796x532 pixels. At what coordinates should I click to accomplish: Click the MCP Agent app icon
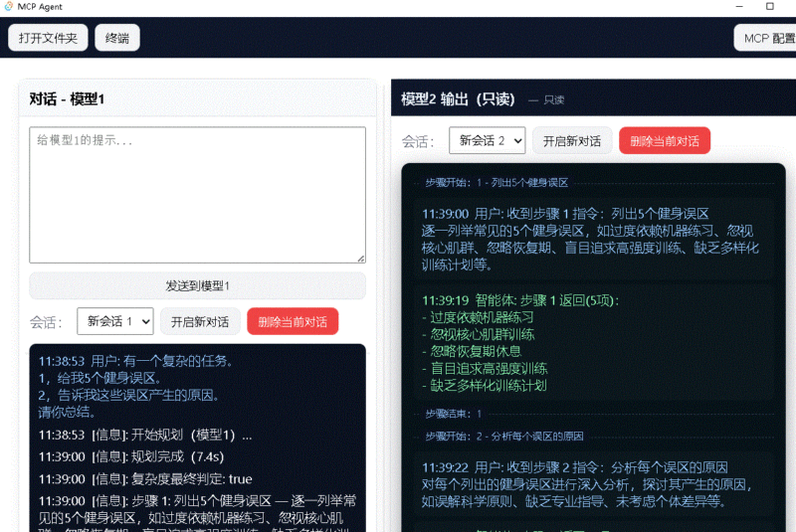8,7
